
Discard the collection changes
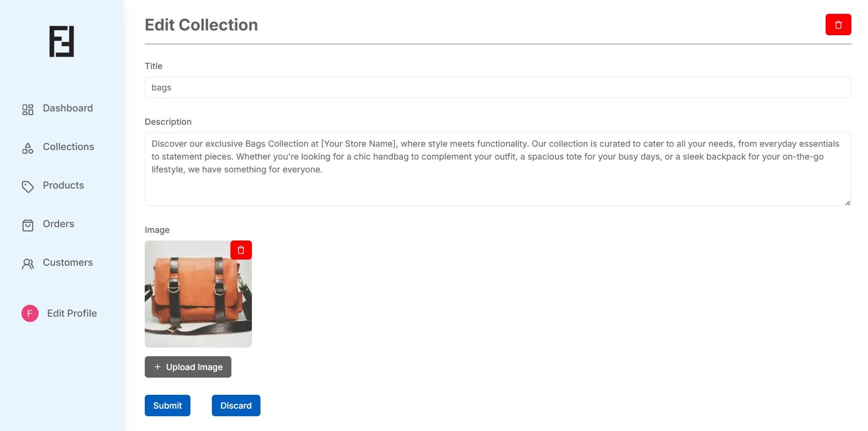tap(236, 405)
